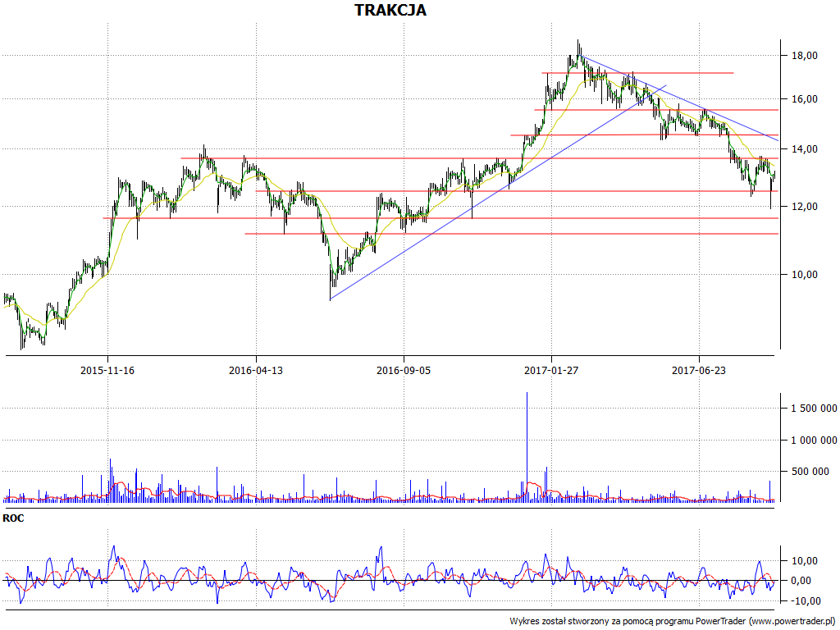The width and height of the screenshot is (840, 630).
Task: Click the TRAKCJA chart title
Action: (x=390, y=10)
